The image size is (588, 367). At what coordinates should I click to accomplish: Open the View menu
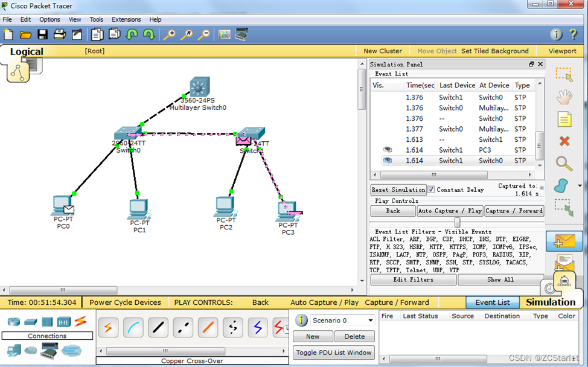[x=75, y=19]
